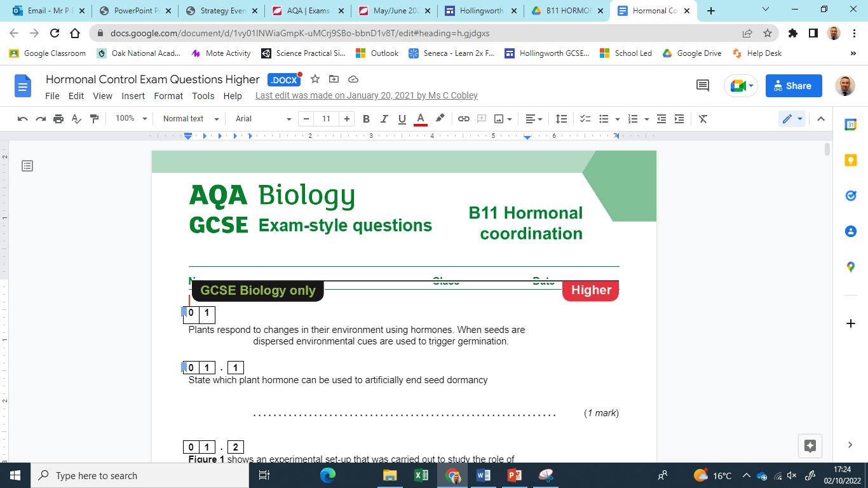Open the Seneca Learn bookmark

click(451, 53)
